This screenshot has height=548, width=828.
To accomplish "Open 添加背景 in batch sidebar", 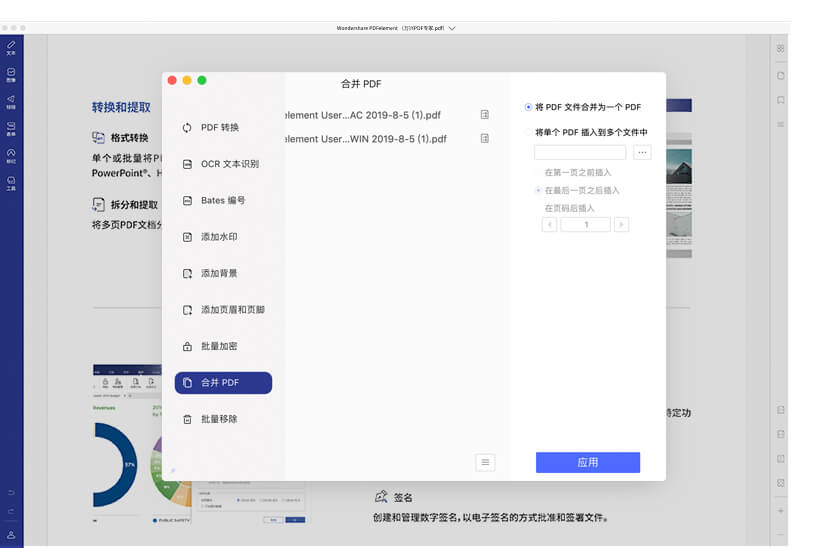I will coord(223,273).
